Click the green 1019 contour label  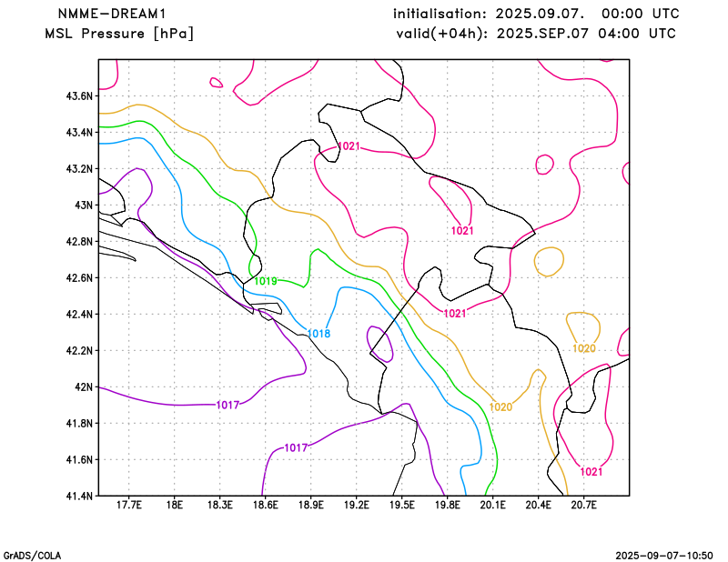[266, 281]
